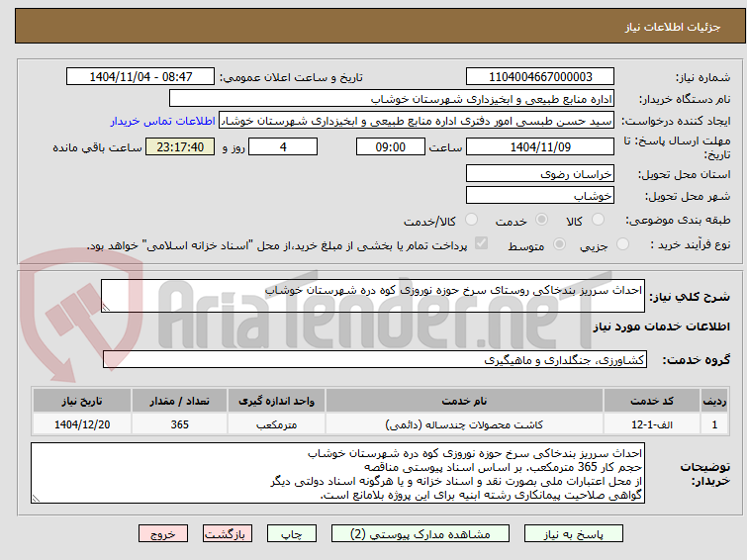Click unit cell مترمکعب
This screenshot has width=747, height=560.
[x=276, y=424]
